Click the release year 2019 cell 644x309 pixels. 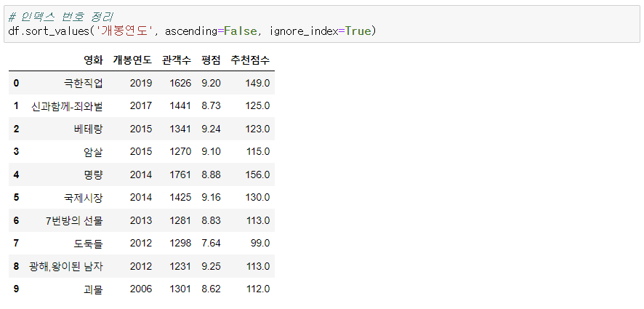point(141,84)
